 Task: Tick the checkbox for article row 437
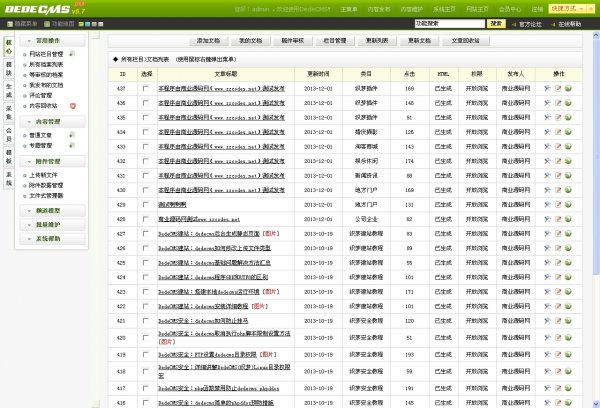tap(145, 88)
